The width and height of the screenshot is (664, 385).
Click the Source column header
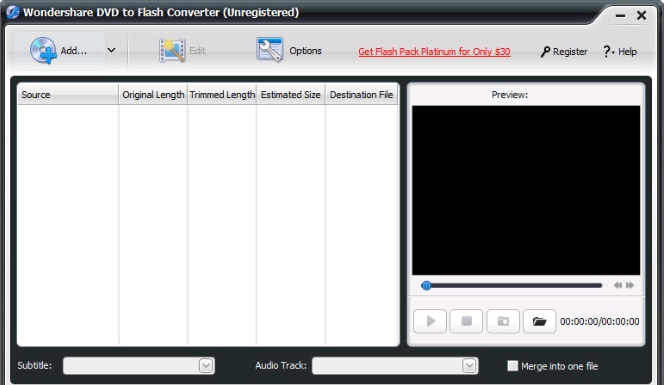pos(68,94)
